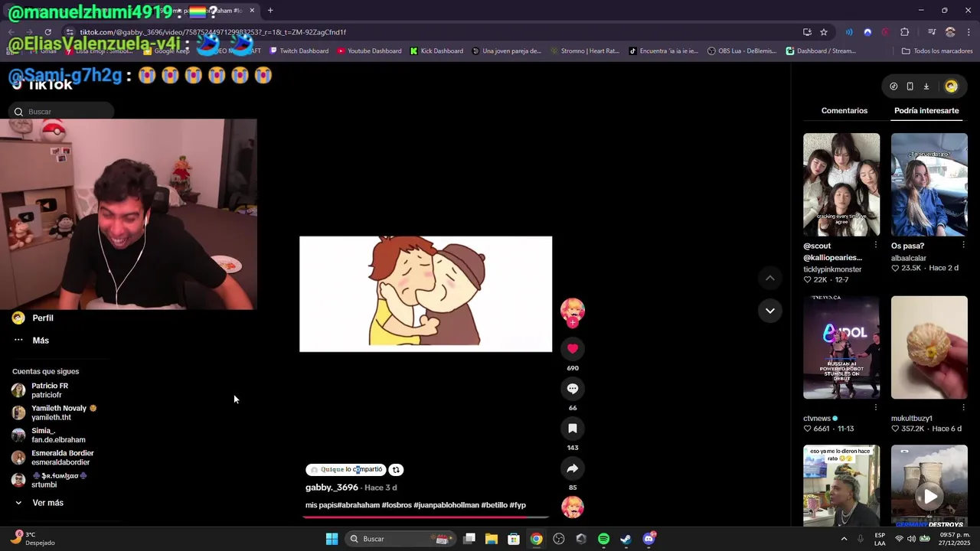Share the video using the arrow icon
The image size is (980, 551).
572,468
